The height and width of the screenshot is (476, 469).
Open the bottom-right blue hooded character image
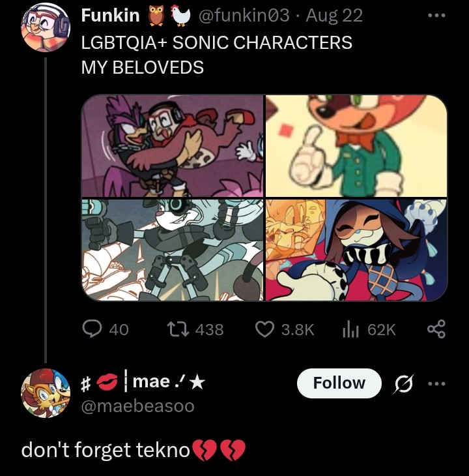point(356,250)
